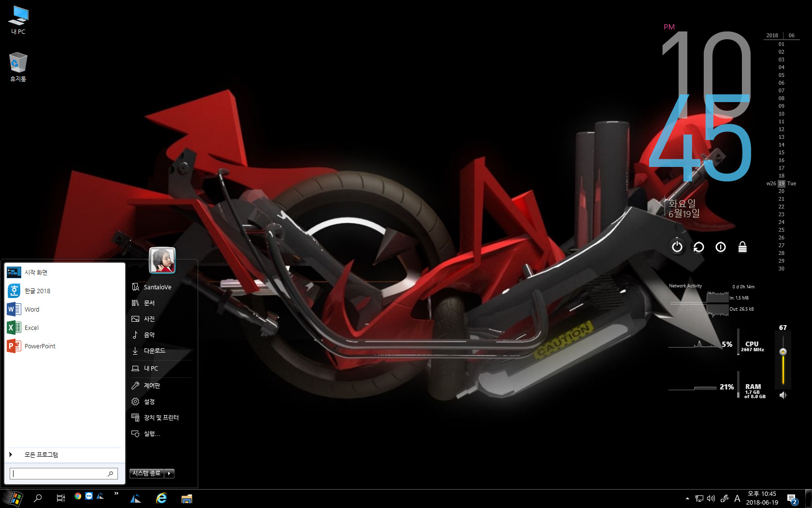The image size is (812, 508).
Task: Click the widget power shutdown icon
Action: click(x=677, y=247)
